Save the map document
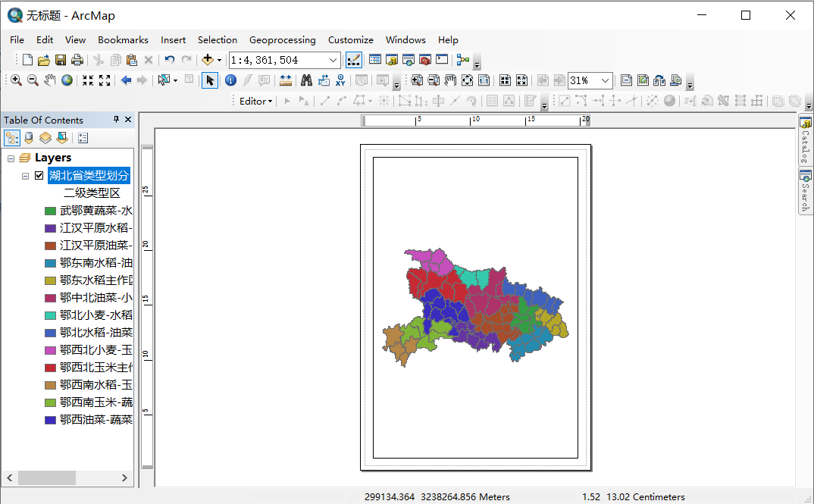 coord(61,60)
